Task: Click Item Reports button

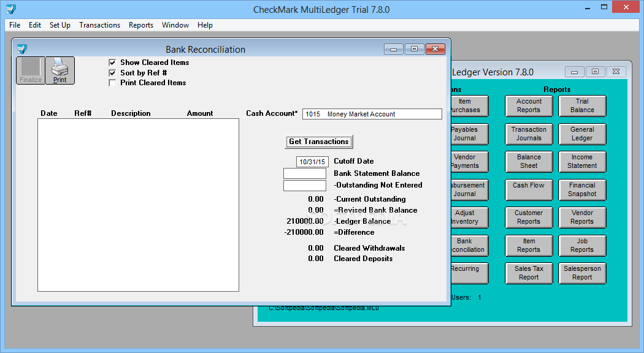Action: point(529,246)
